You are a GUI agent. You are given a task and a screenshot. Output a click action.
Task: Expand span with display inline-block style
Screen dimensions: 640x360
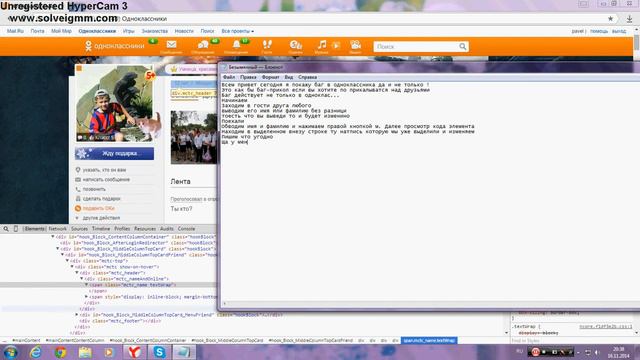click(x=87, y=297)
